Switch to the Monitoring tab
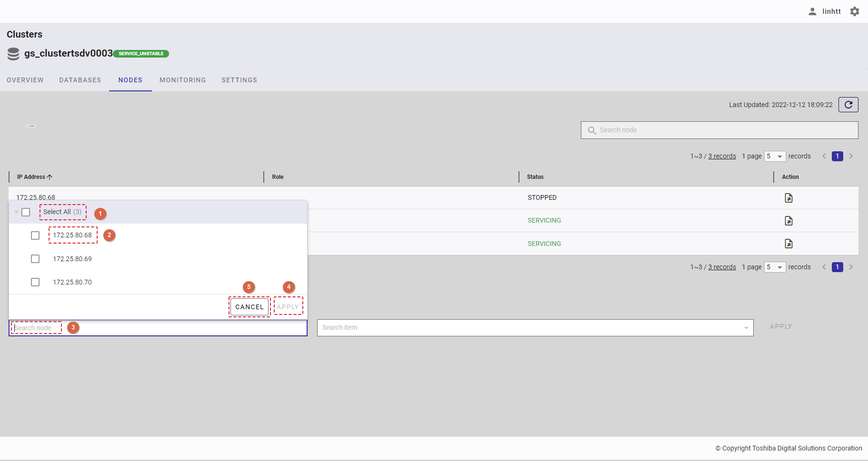The height and width of the screenshot is (461, 868). tap(182, 80)
